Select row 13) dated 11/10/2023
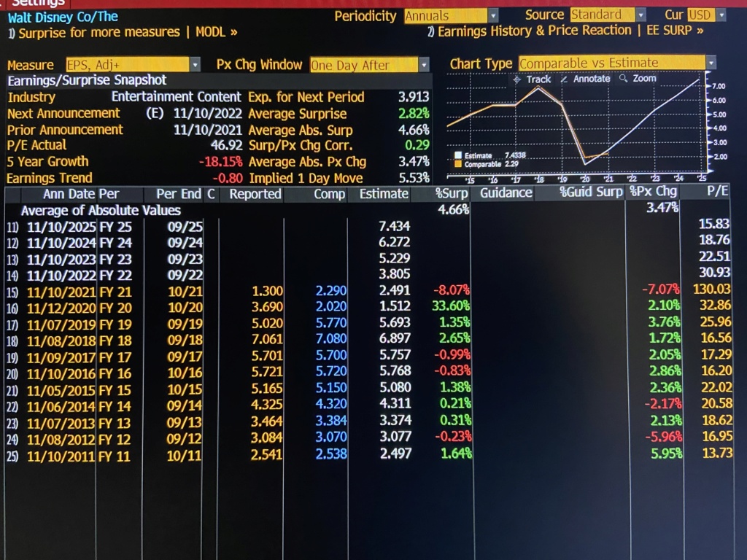This screenshot has width=747, height=560. (368, 259)
